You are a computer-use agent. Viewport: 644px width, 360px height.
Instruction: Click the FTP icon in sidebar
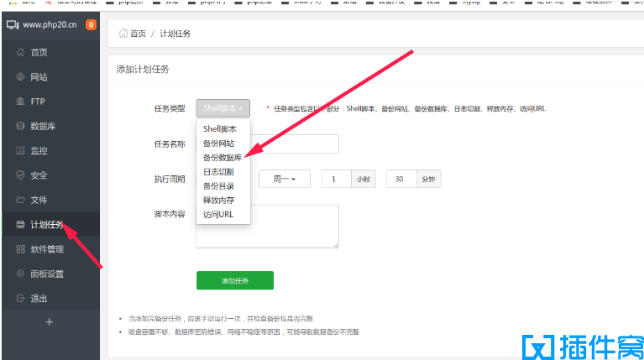(20, 102)
